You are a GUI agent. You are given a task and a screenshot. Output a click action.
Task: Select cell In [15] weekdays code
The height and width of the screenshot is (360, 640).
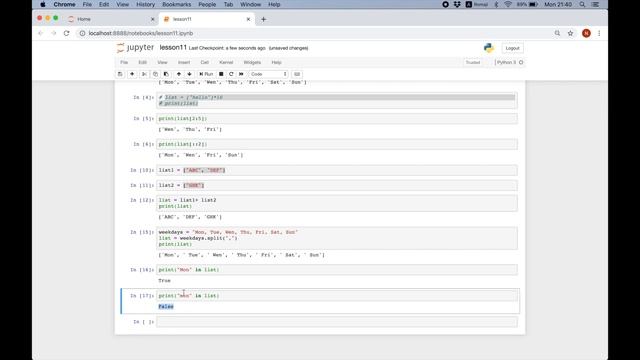click(337, 238)
